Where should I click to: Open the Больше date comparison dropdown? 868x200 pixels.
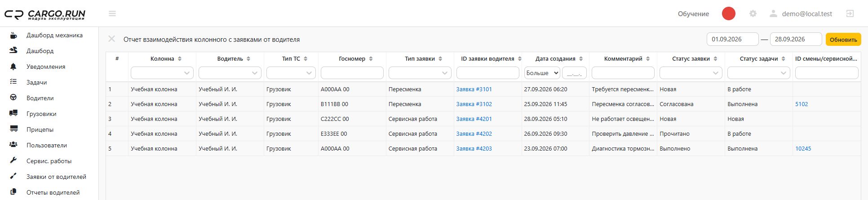[542, 73]
